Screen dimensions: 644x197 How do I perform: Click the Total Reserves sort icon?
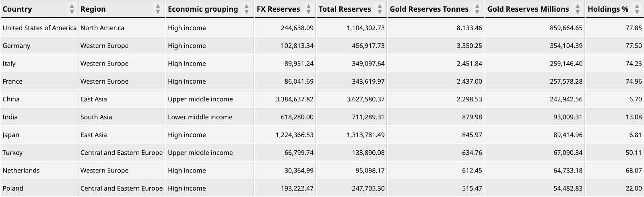click(x=379, y=9)
